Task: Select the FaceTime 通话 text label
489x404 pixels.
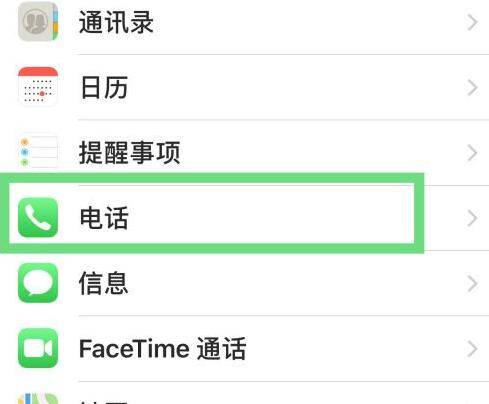Action: pyautogui.click(x=163, y=349)
